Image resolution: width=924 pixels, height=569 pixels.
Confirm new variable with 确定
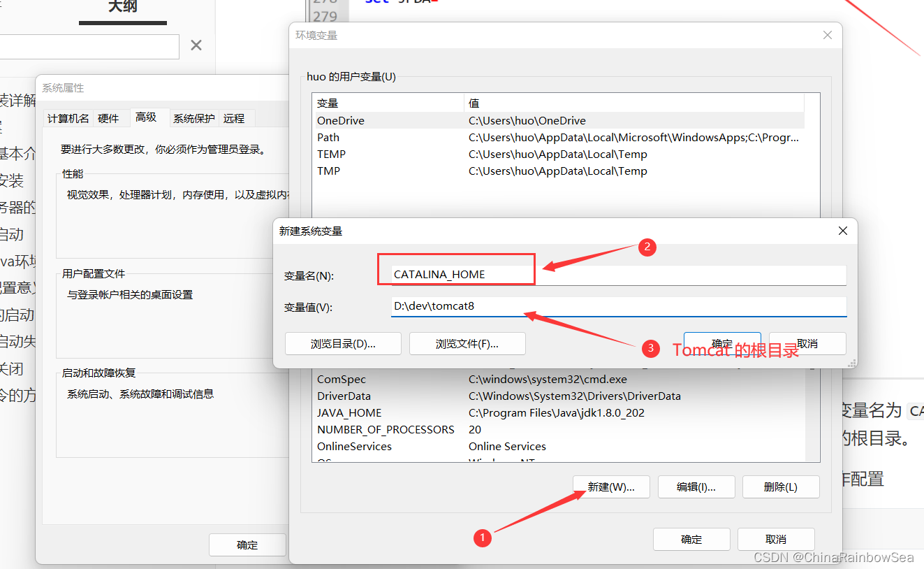[x=722, y=343]
